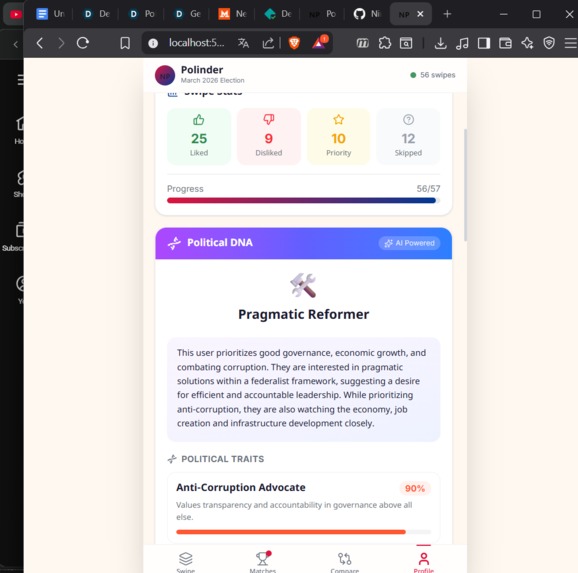Switch to the 'Ge' browser tab
This screenshot has height=573, width=578.
click(x=187, y=14)
